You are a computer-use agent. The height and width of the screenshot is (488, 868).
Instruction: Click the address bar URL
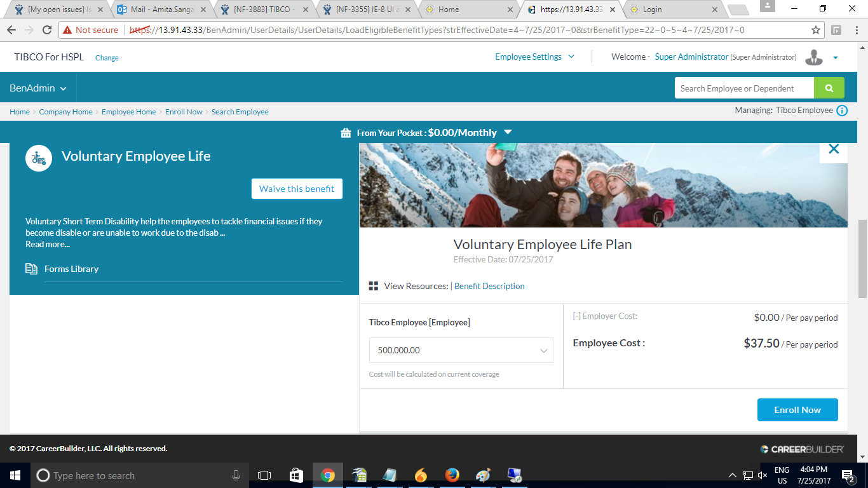click(436, 30)
